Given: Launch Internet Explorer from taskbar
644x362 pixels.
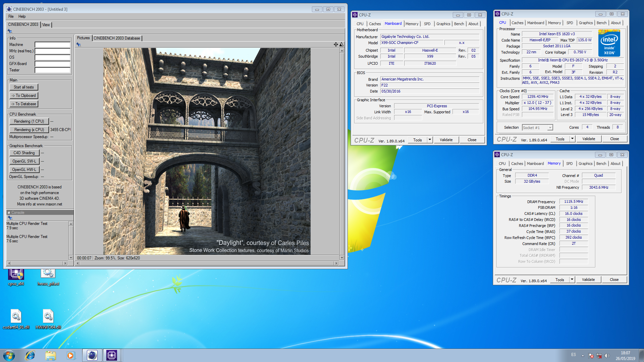Looking at the screenshot, I should [x=30, y=355].
